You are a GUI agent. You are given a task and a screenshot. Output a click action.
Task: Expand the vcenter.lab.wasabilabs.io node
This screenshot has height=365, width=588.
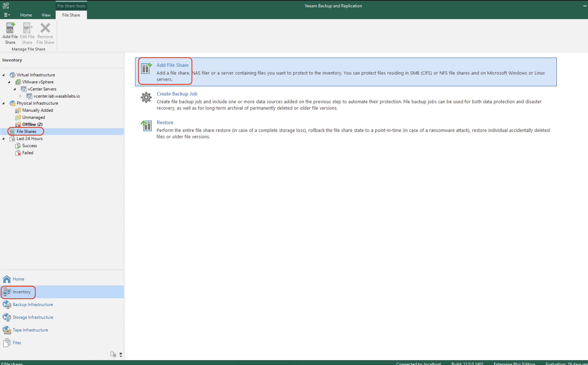click(21, 96)
